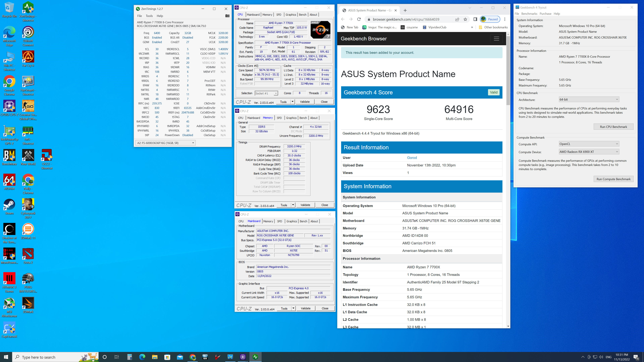Toggle Chrome's side panel icon

475,19
